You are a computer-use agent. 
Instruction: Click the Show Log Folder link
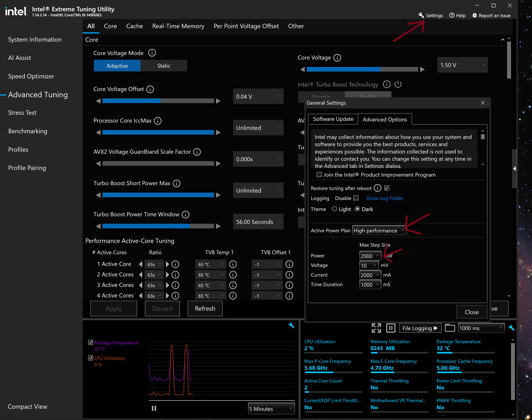(385, 198)
